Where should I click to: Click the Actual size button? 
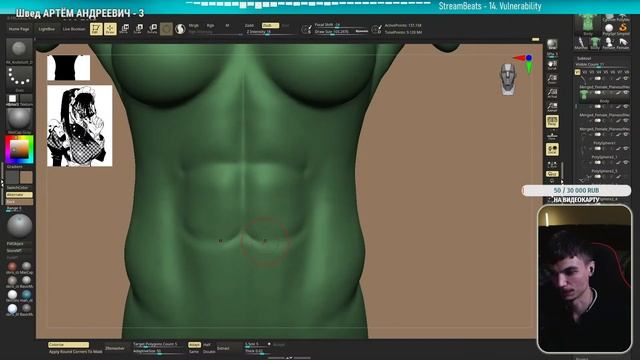552,93
